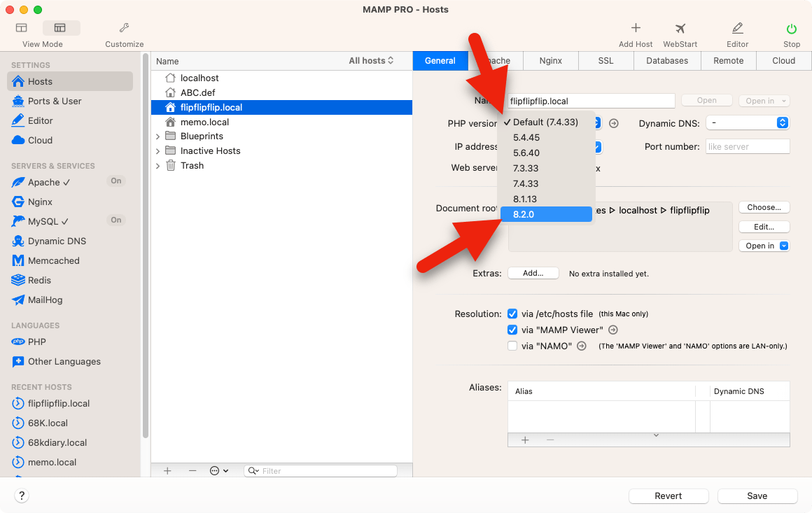Screen dimensions: 812x513
Task: Open the Dynamic DNS dropdown
Action: click(x=748, y=123)
